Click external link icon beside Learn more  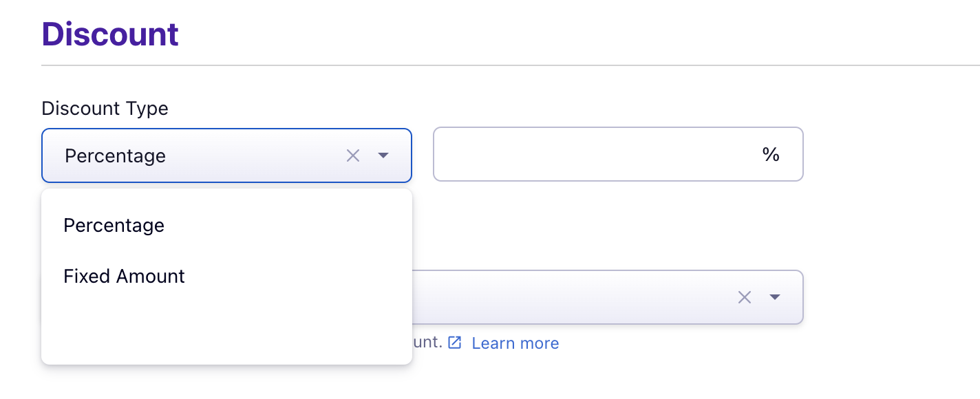pos(454,343)
